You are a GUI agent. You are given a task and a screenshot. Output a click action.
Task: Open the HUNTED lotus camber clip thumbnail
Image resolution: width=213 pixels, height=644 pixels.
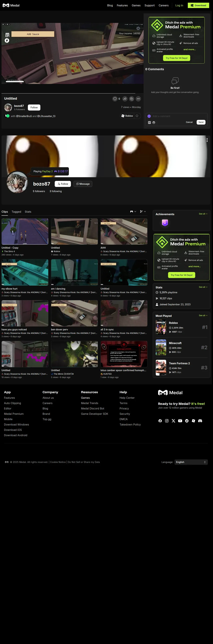click(x=124, y=354)
